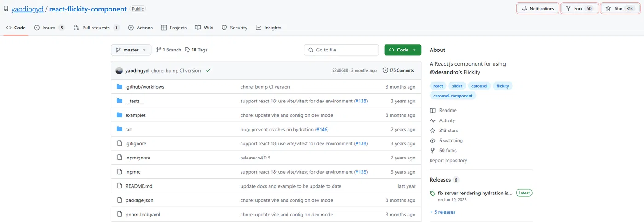Click 'chore: bump CI version' in header
This screenshot has height=222, width=644.
[x=176, y=70]
